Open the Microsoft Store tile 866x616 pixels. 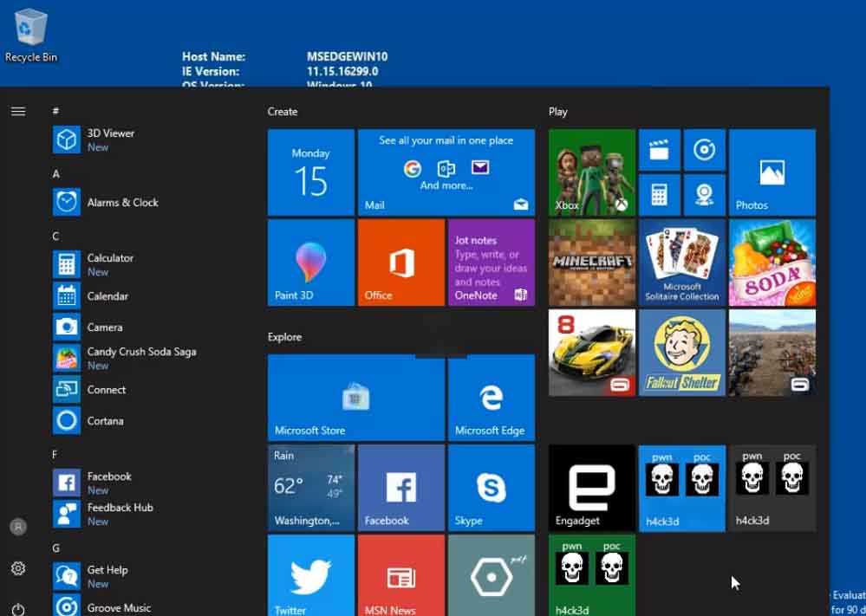(x=356, y=398)
